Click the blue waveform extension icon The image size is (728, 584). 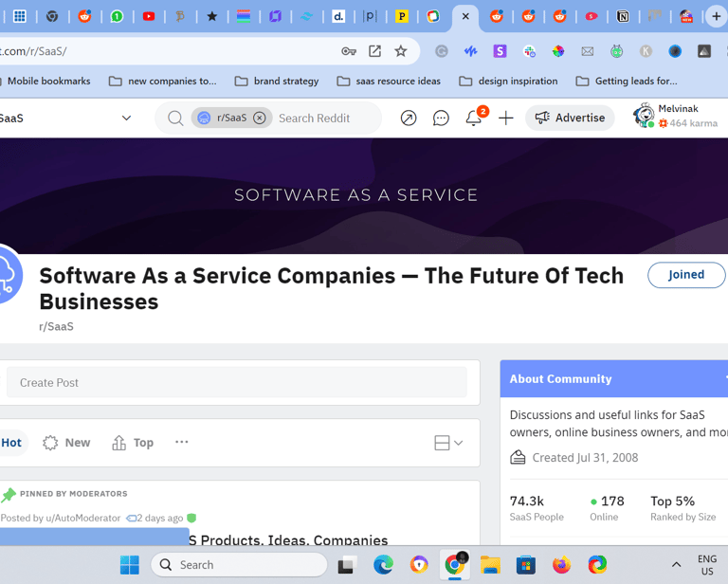click(471, 51)
